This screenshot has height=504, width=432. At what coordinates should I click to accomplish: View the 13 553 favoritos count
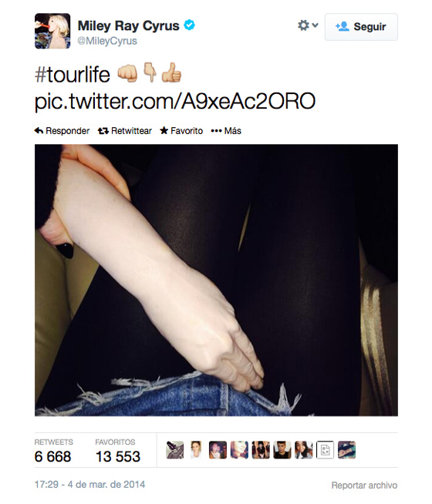pyautogui.click(x=118, y=457)
